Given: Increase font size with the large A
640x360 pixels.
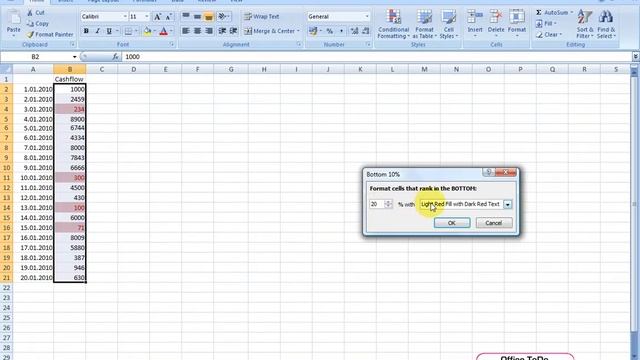Looking at the screenshot, I should 157,17.
